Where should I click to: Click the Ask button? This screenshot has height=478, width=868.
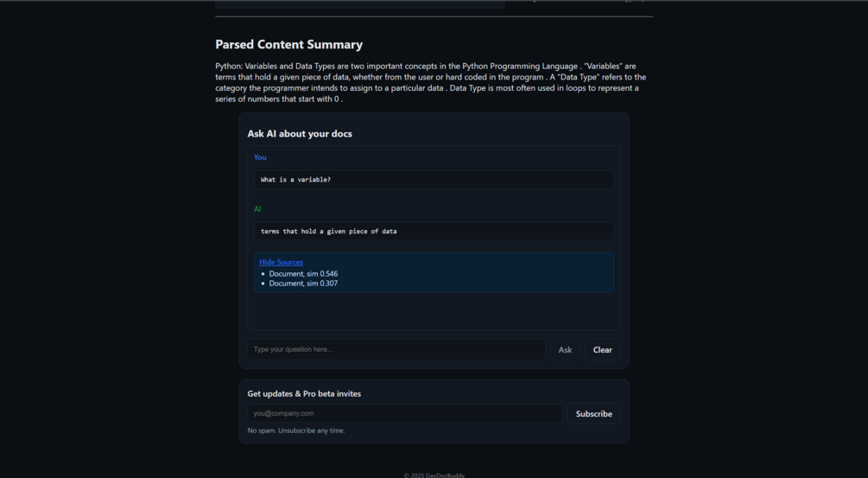(x=565, y=349)
